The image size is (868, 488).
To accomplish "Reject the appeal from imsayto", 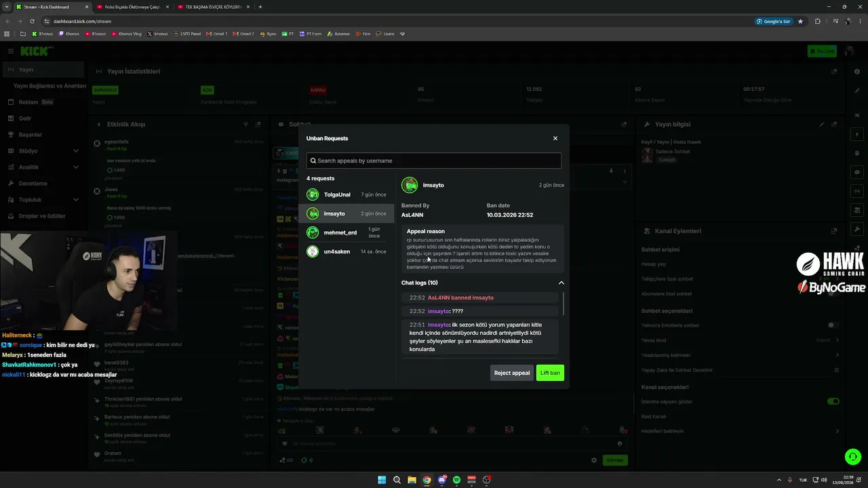I will 512,373.
